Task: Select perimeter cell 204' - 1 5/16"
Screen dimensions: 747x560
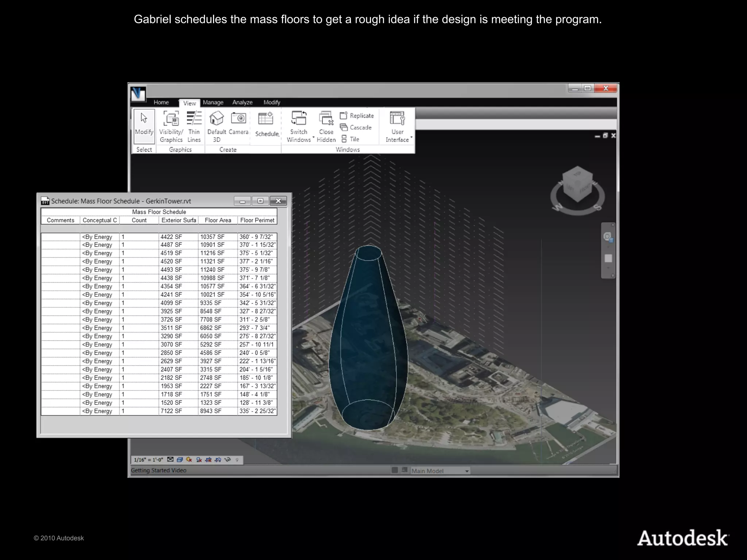Action: (x=257, y=369)
